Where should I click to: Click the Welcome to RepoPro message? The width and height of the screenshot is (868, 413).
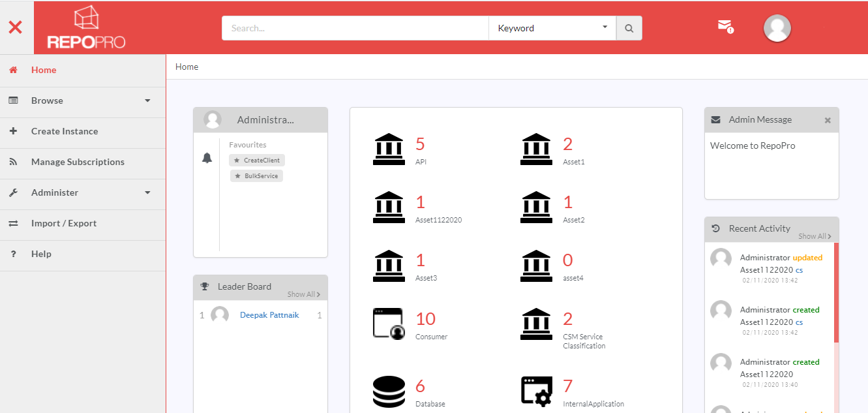coord(753,145)
